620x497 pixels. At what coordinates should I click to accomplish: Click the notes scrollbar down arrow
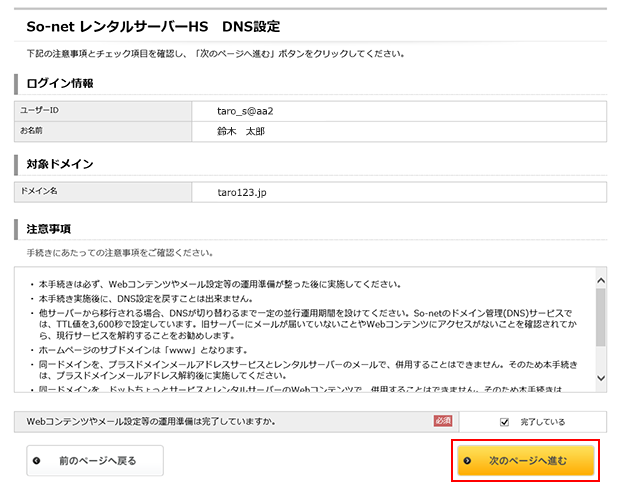click(600, 378)
